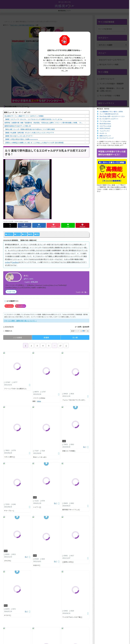
Task: Sort by いいね数順 tab
Action: pyautogui.click(x=18, y=337)
